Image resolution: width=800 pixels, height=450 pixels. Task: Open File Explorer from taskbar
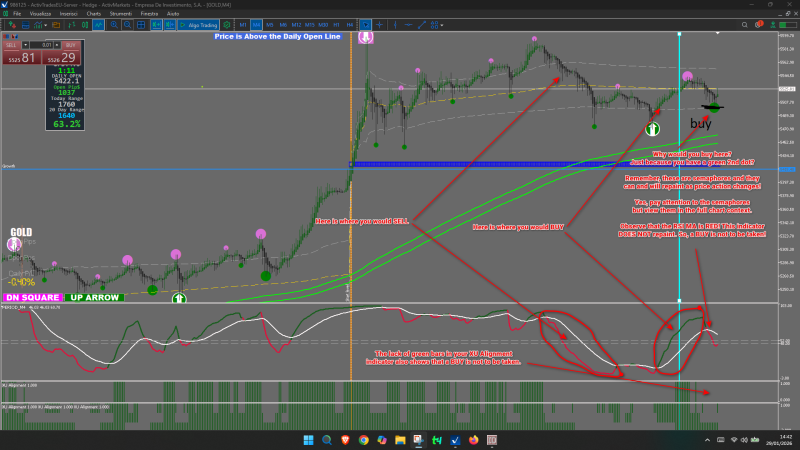(x=400, y=440)
